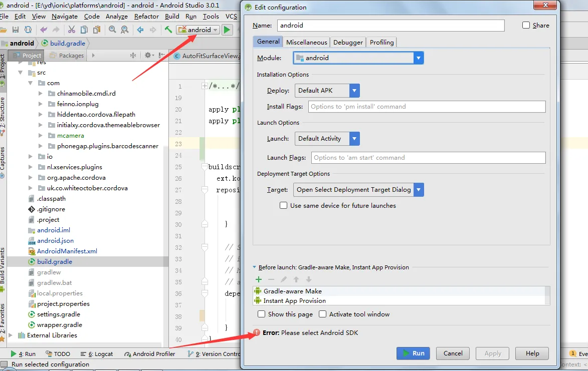Open the Navigate menu

65,17
